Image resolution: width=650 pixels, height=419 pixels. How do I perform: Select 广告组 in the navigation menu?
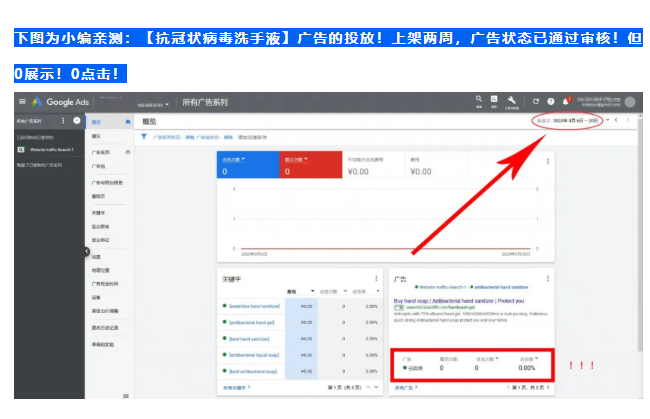click(x=98, y=166)
